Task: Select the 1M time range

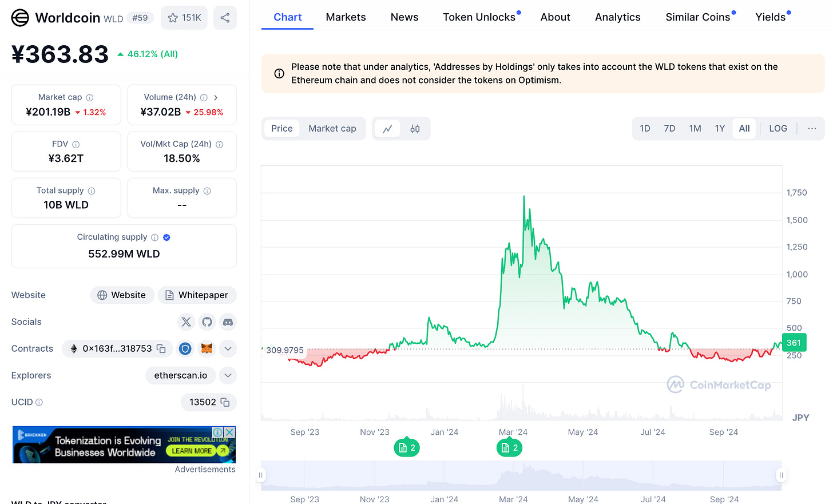Action: (695, 129)
